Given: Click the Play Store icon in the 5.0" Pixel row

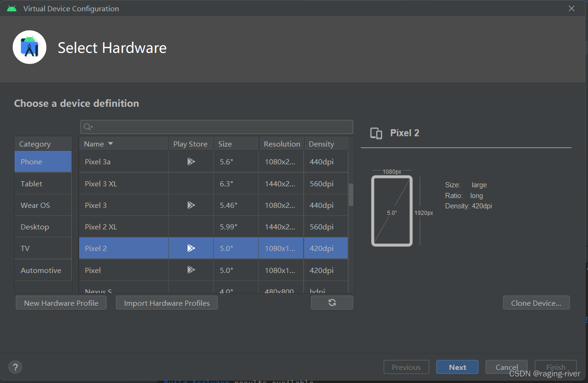Looking at the screenshot, I should pyautogui.click(x=191, y=270).
